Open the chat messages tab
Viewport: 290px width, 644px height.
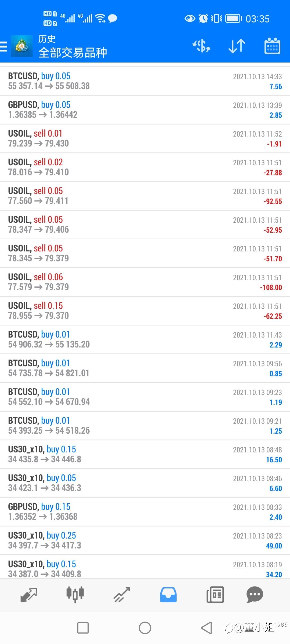(255, 595)
